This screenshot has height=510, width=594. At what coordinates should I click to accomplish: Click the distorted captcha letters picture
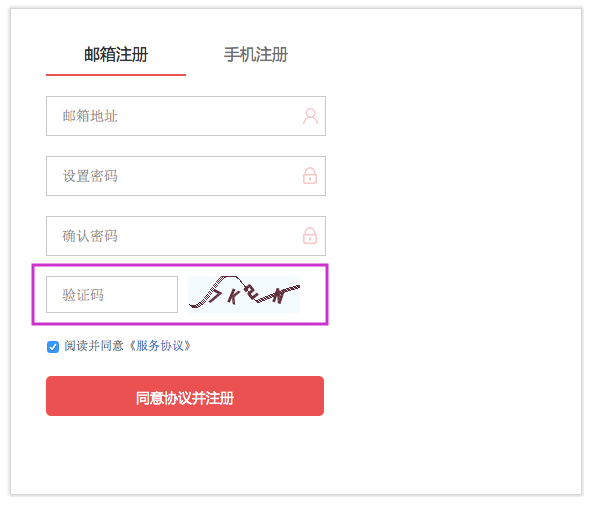tap(244, 294)
